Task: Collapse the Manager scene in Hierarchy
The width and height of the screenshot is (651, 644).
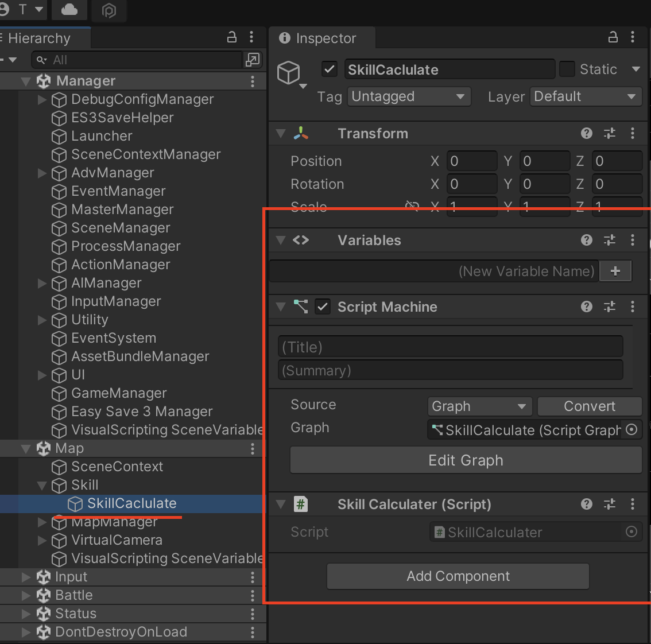Action: click(x=26, y=82)
